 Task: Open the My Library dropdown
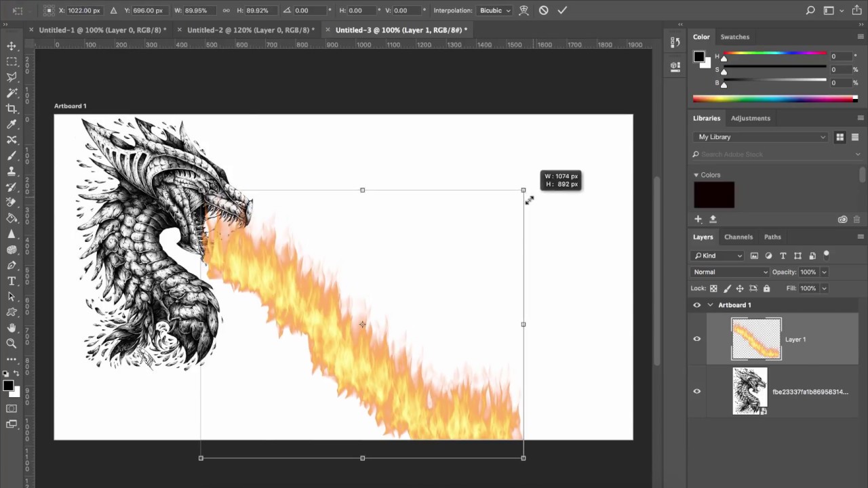tap(762, 137)
